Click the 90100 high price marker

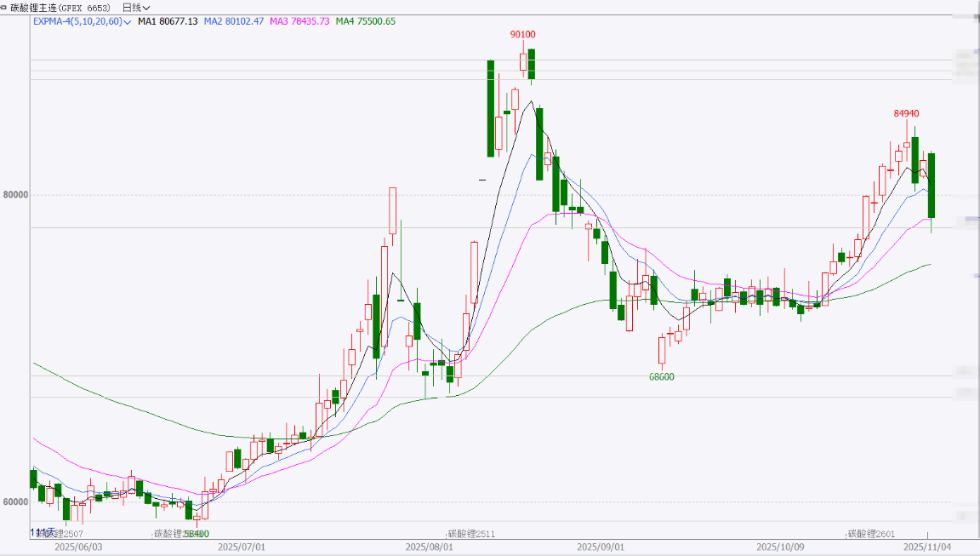click(x=522, y=34)
